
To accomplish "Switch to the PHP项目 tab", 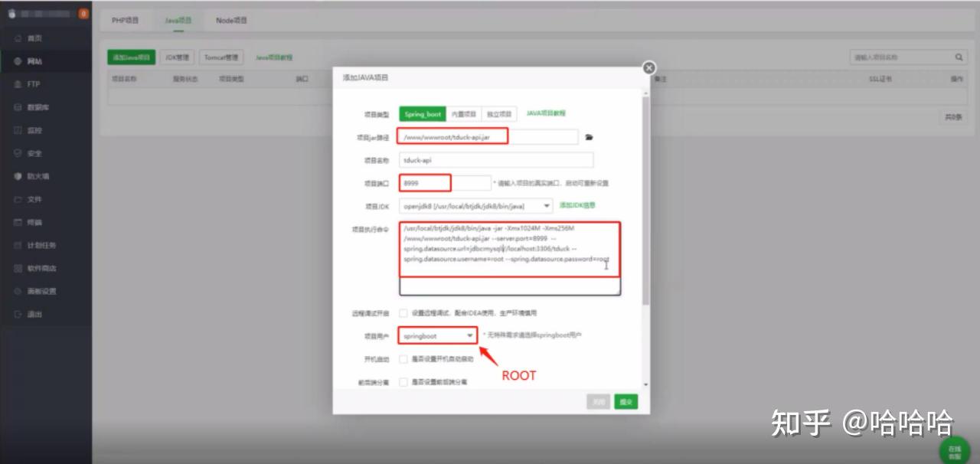I will [126, 21].
